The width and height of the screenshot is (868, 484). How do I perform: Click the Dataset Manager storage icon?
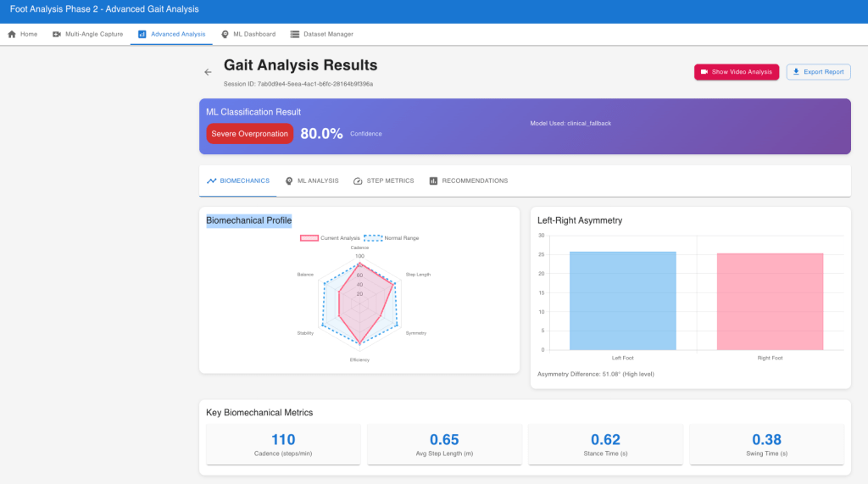click(295, 34)
